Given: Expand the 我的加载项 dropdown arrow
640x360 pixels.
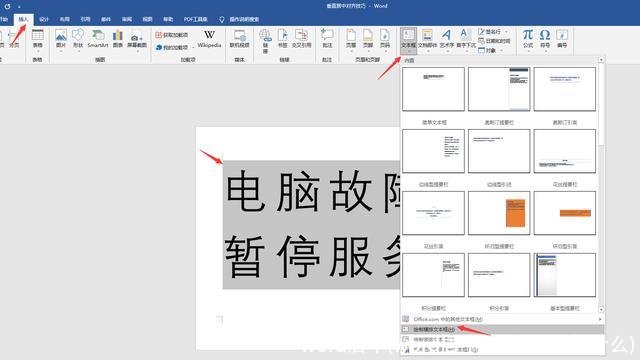Looking at the screenshot, I should [x=193, y=48].
